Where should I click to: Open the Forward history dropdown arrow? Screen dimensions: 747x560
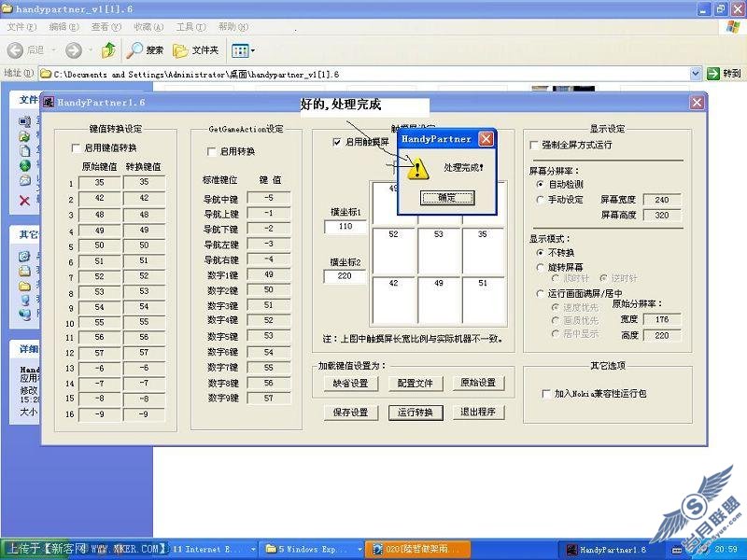coord(90,50)
